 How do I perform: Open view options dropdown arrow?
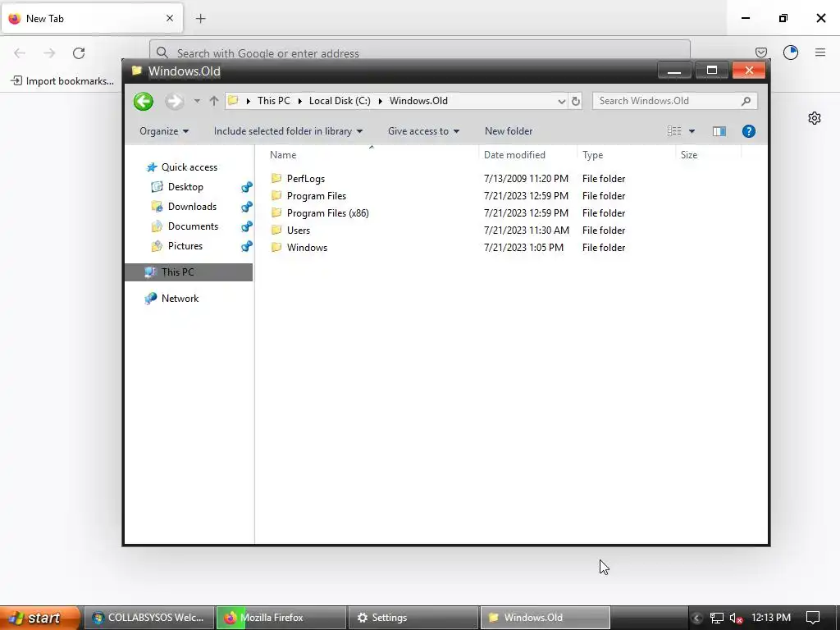[x=692, y=131]
